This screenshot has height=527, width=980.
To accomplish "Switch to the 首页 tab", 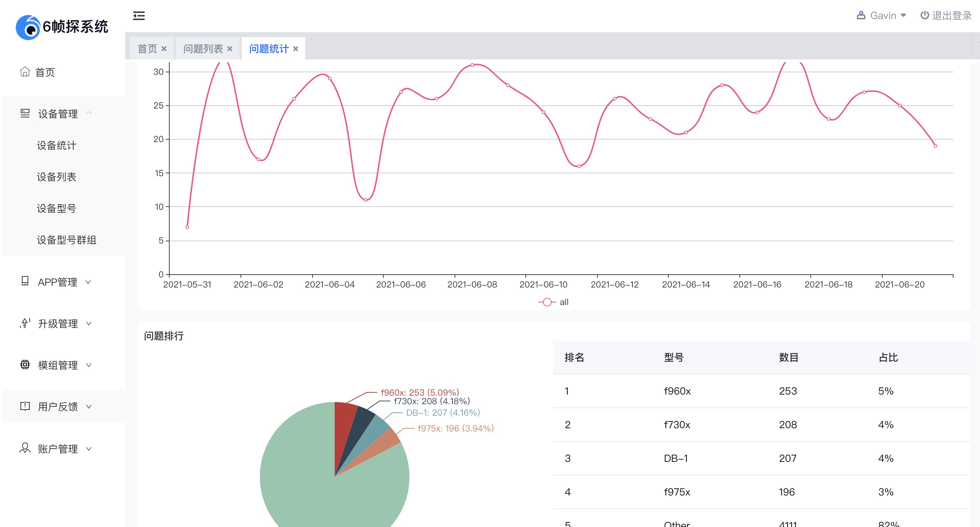I will (147, 49).
